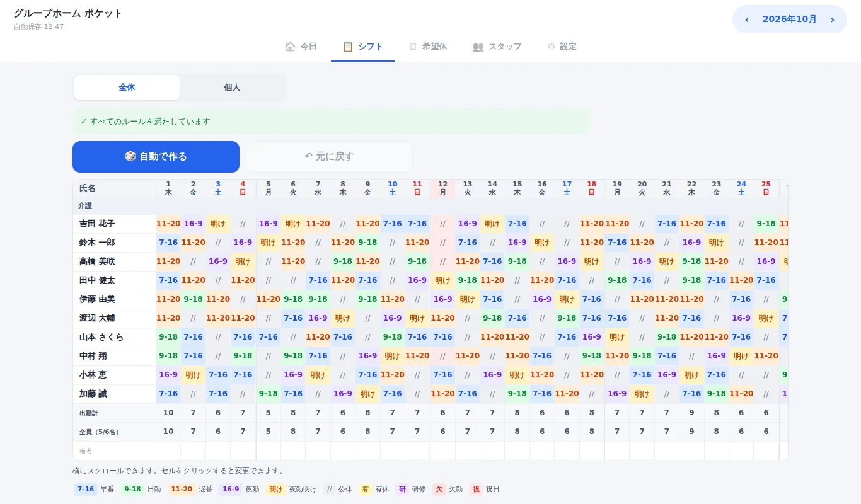Go to previous month with left chevron
This screenshot has width=861, height=504.
(x=747, y=20)
